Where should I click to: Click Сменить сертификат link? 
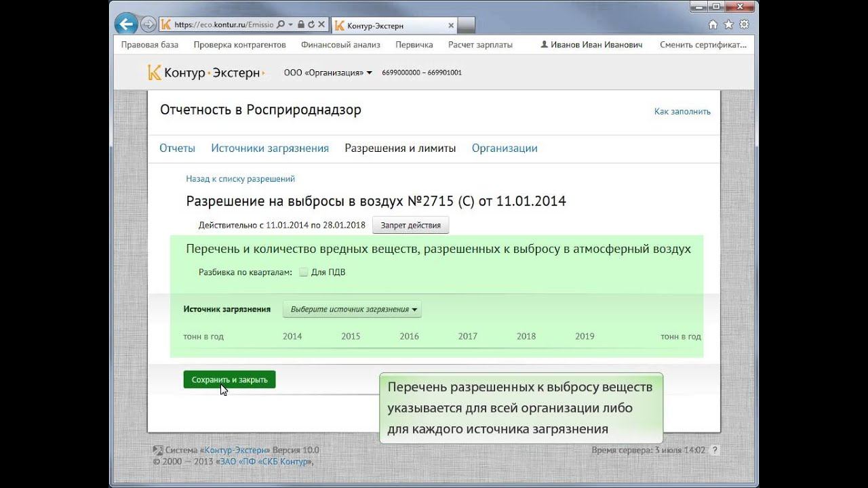[x=703, y=45]
